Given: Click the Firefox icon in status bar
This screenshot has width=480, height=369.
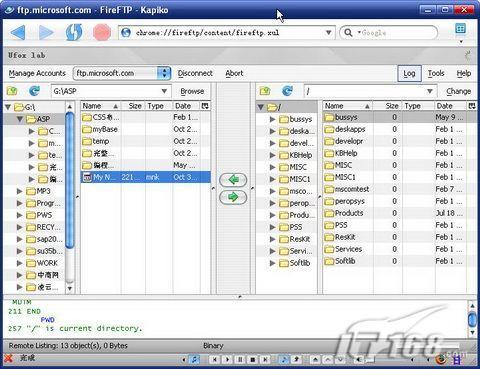Looking at the screenshot, I should [x=441, y=359].
